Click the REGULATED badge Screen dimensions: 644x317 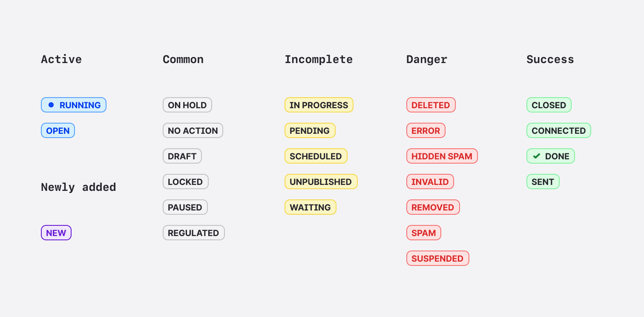194,233
